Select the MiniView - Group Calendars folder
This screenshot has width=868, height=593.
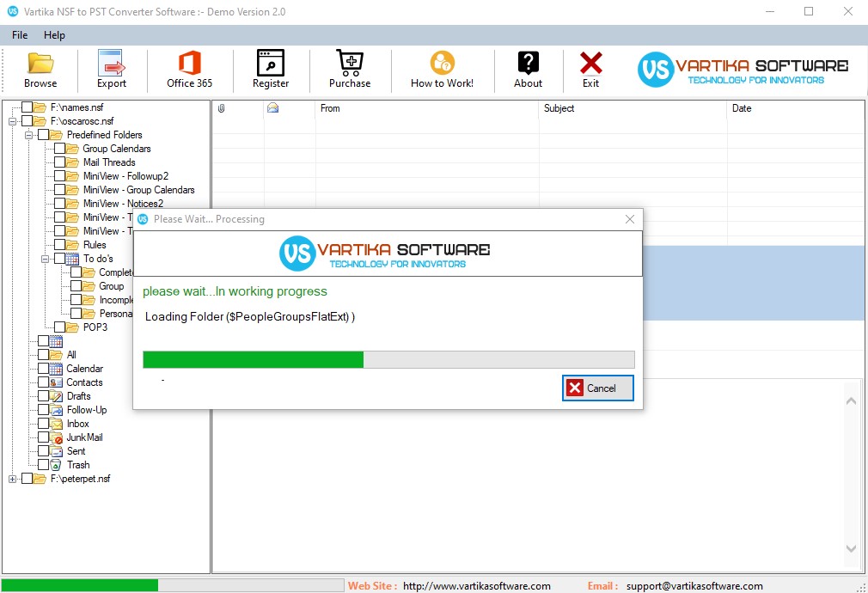coord(139,190)
